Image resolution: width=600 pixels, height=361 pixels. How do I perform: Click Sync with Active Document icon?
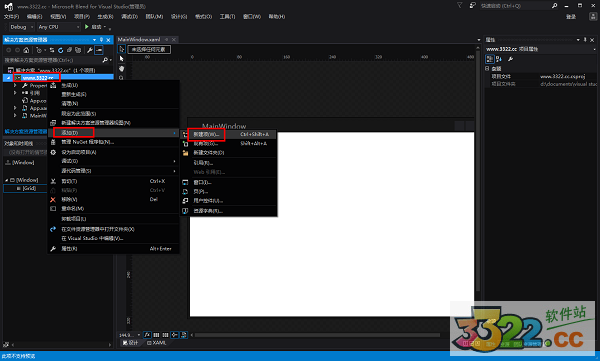52,50
